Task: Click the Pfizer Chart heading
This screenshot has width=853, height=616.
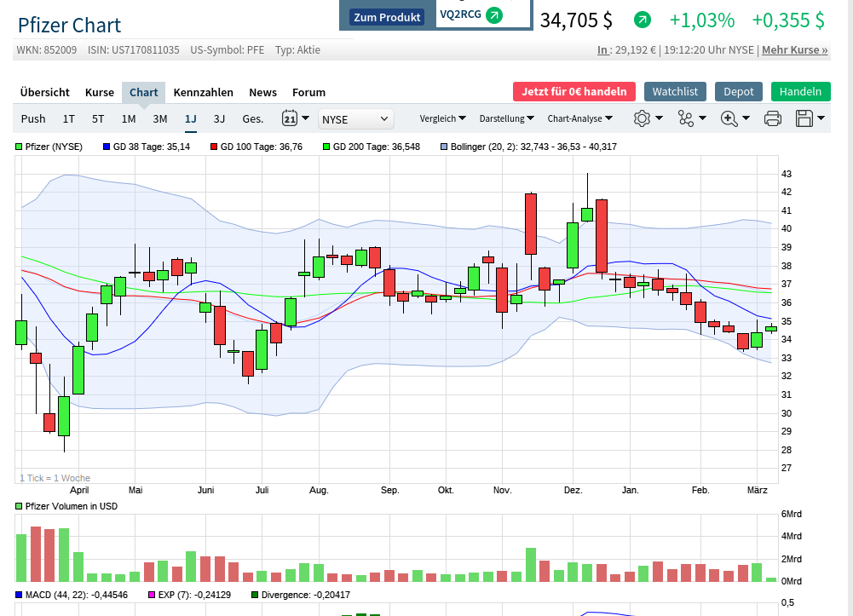Action: click(69, 25)
